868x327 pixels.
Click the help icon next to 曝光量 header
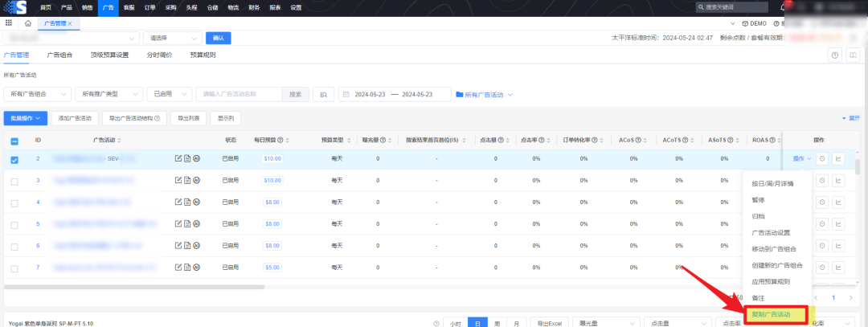[383, 141]
